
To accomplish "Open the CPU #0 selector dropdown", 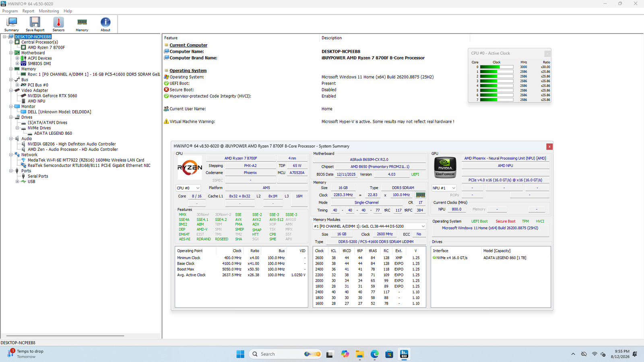I will (x=188, y=188).
